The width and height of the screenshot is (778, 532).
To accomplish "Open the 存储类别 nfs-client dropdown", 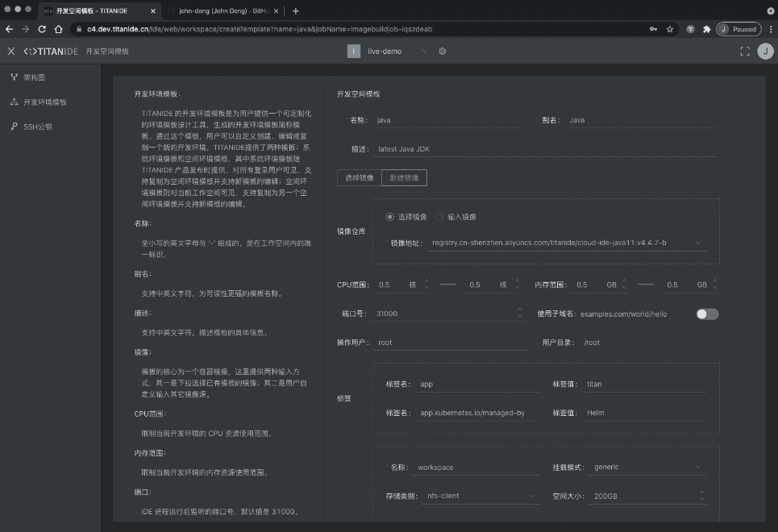I will [x=531, y=496].
